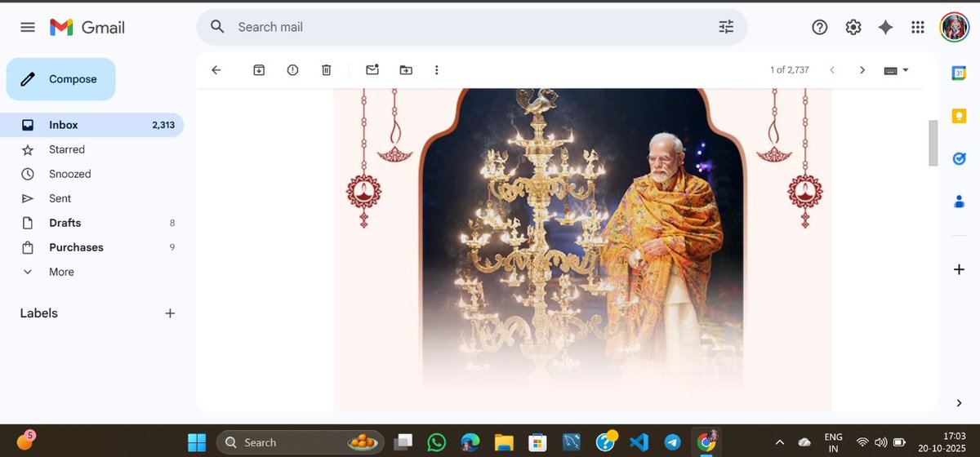Click the Gmail logo

(87, 27)
